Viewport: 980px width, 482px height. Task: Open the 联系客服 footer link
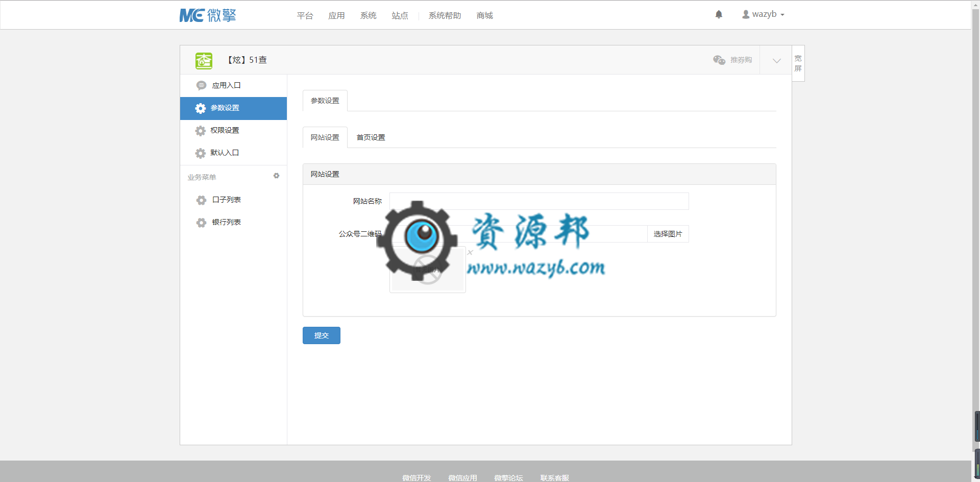click(x=555, y=478)
